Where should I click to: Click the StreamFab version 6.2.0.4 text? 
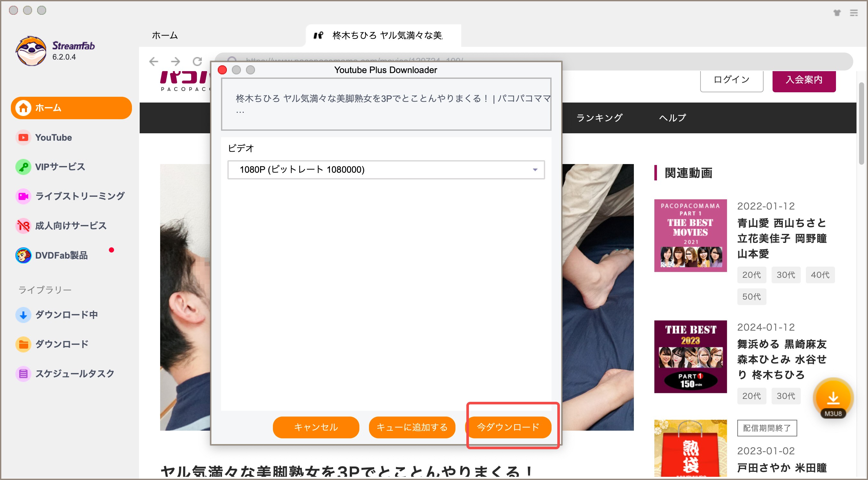pos(64,57)
